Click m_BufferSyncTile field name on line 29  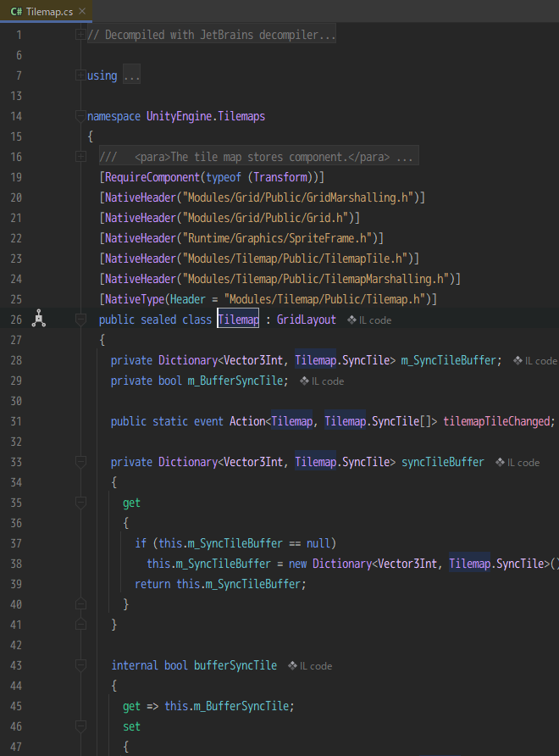235,381
